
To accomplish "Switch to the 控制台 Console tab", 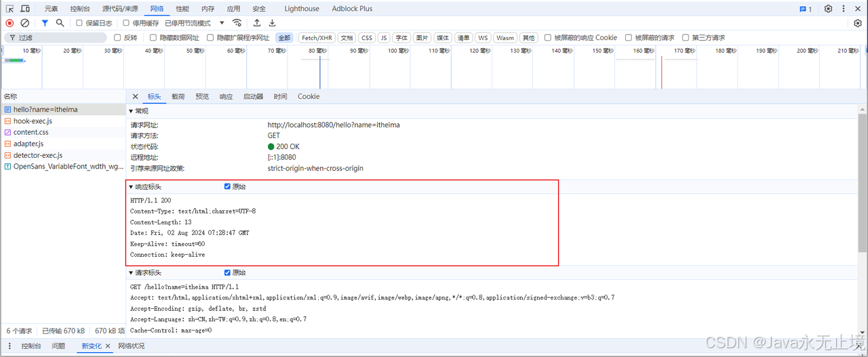I will tap(80, 9).
